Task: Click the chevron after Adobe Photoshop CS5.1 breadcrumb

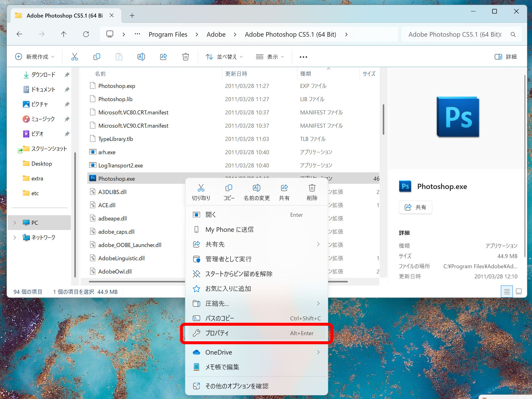Action: [346, 35]
